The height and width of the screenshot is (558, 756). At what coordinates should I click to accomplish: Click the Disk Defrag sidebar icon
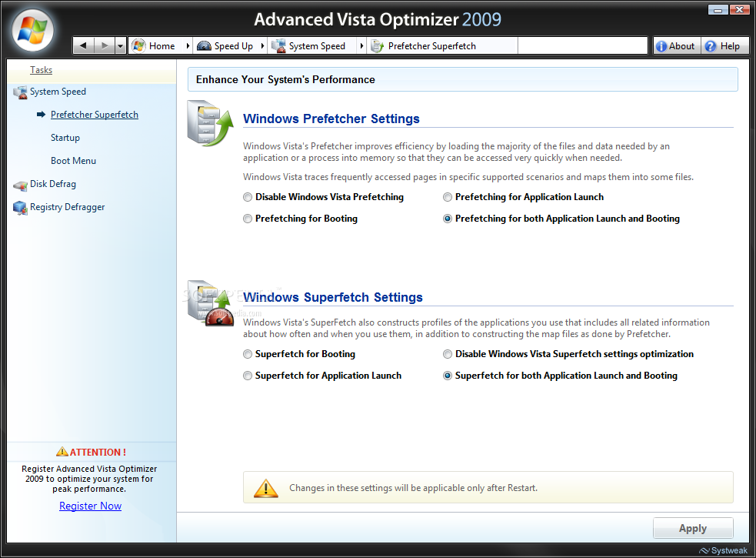(20, 185)
